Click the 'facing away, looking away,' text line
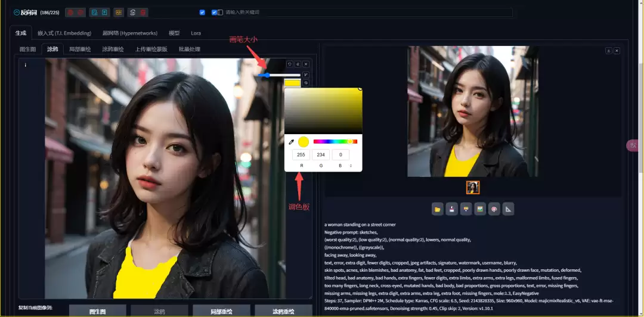The height and width of the screenshot is (317, 644). (351, 255)
